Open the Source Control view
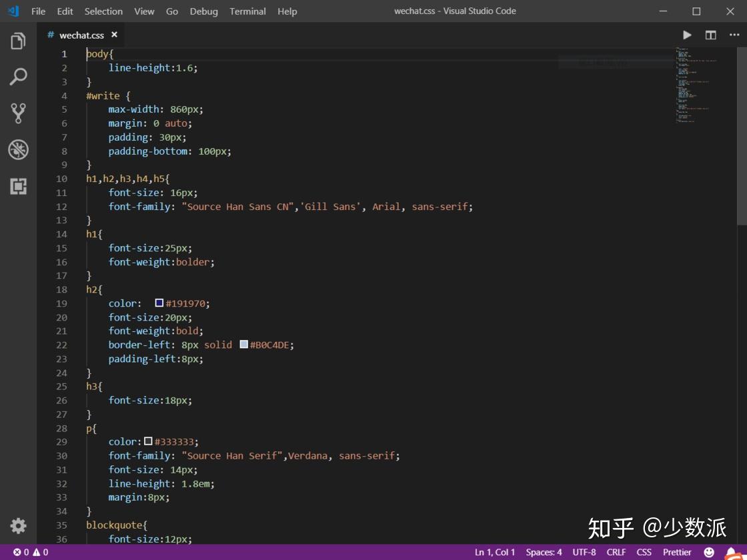 (x=18, y=113)
